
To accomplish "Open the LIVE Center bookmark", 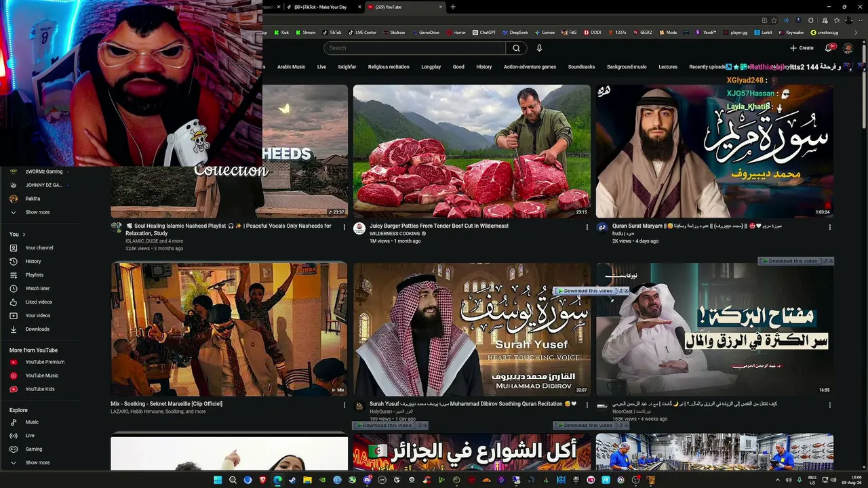I will point(362,33).
